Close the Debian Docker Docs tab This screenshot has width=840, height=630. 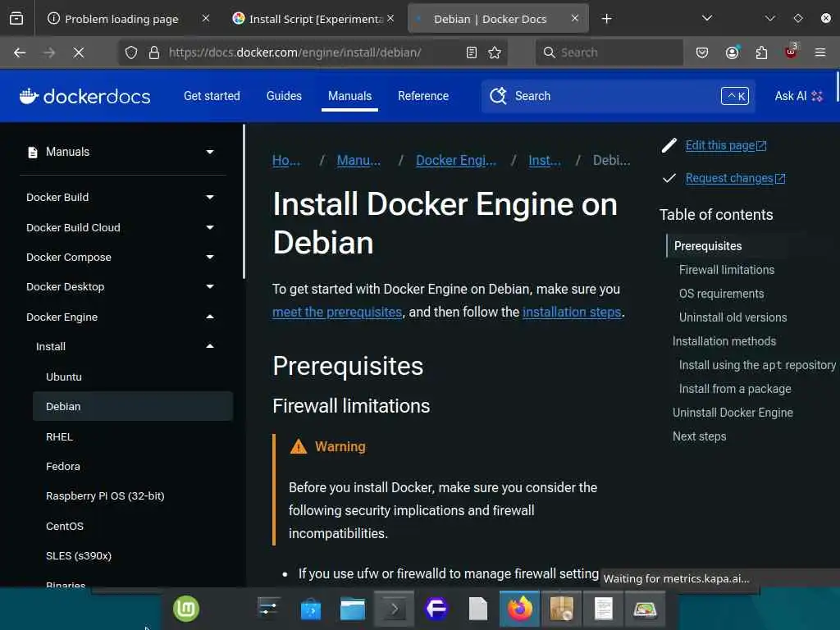point(575,18)
